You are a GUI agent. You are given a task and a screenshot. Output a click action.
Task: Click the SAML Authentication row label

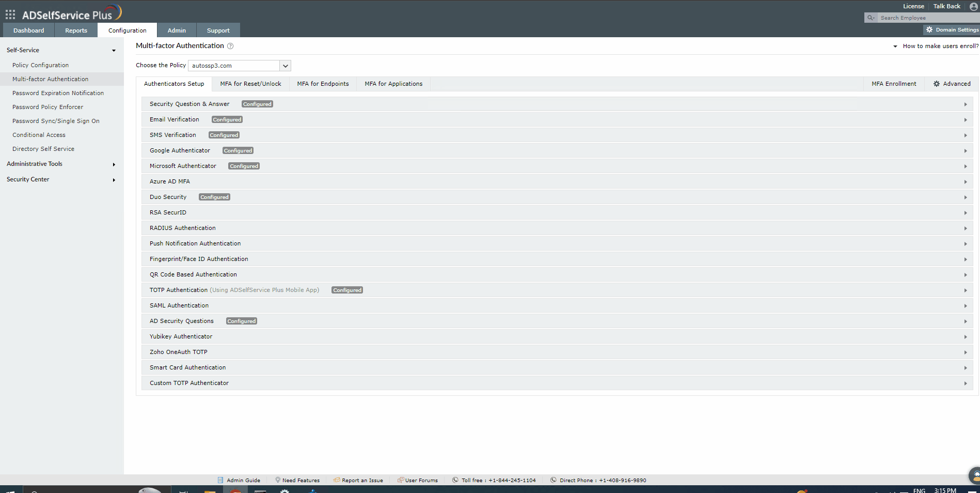tap(179, 305)
